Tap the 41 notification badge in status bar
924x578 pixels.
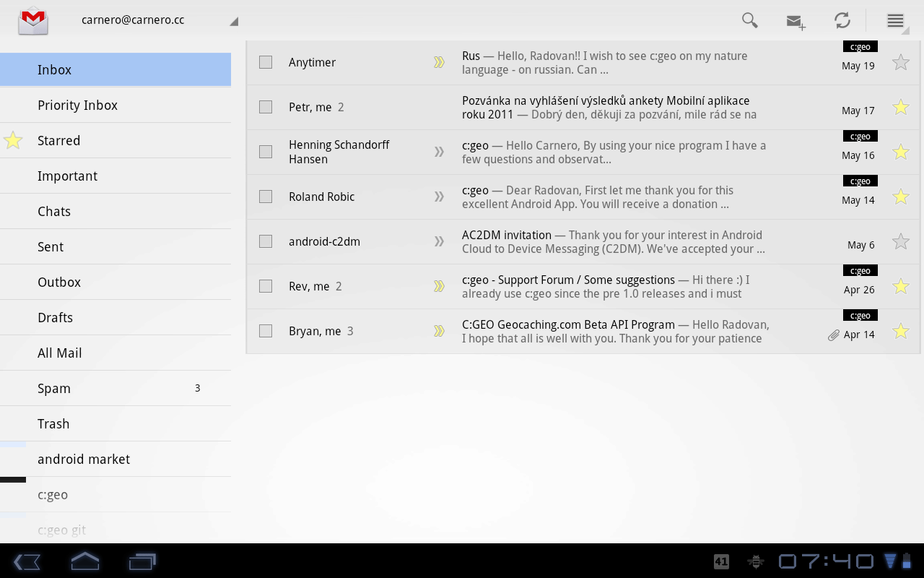click(x=721, y=561)
